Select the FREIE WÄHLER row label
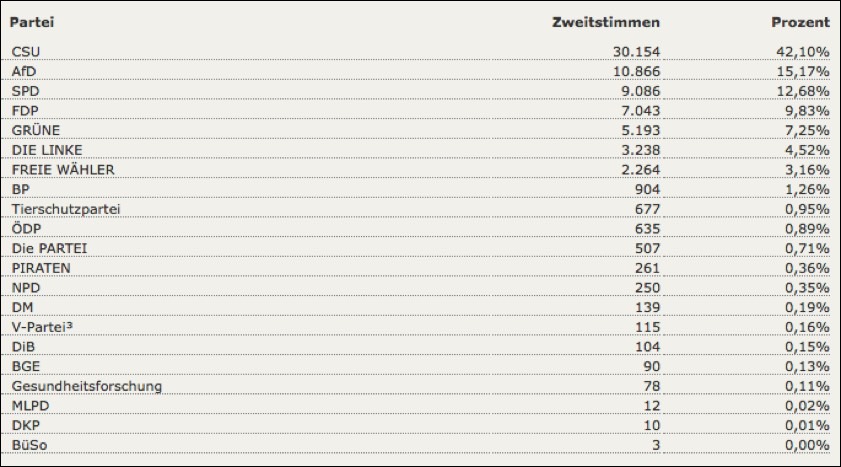Viewport: 841px width, 467px height. 63,169
